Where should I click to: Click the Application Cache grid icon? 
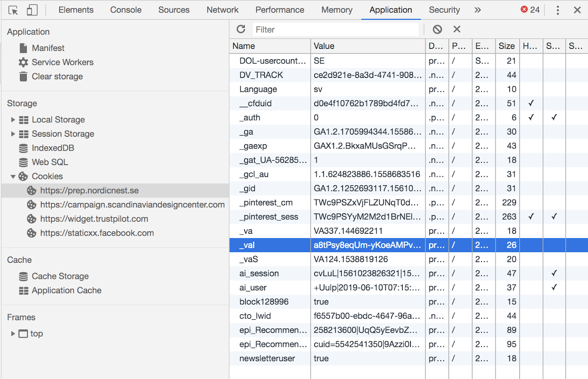pyautogui.click(x=24, y=290)
